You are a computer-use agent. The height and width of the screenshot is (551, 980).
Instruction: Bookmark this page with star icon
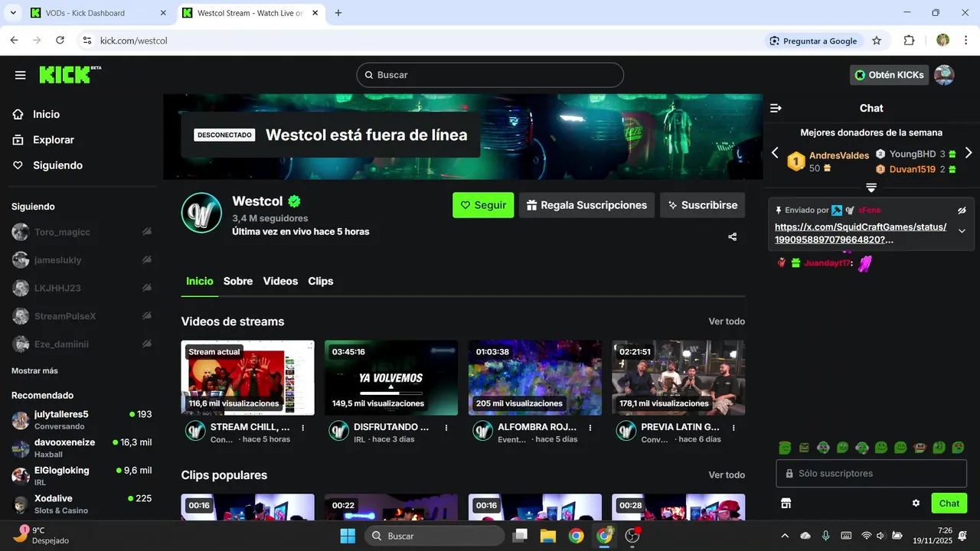point(877,41)
